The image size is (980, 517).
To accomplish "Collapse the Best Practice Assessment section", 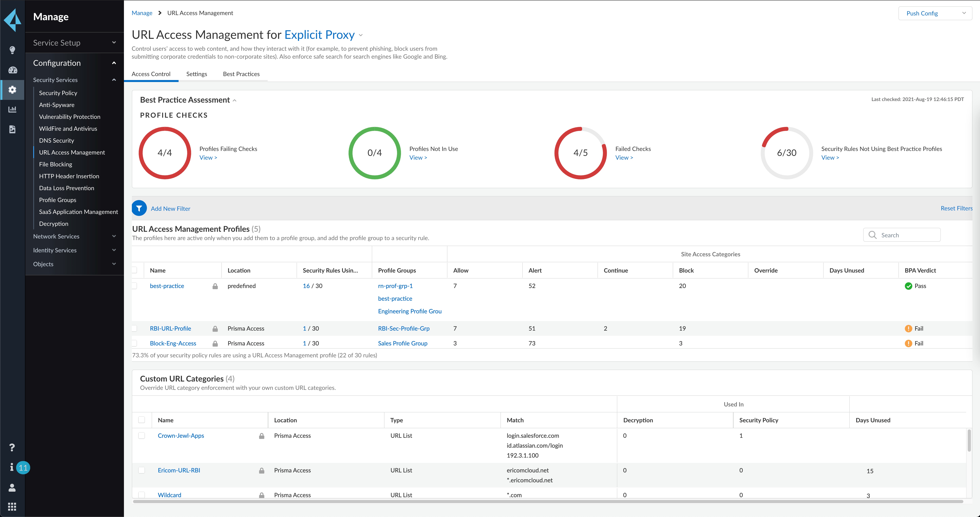I will 235,100.
